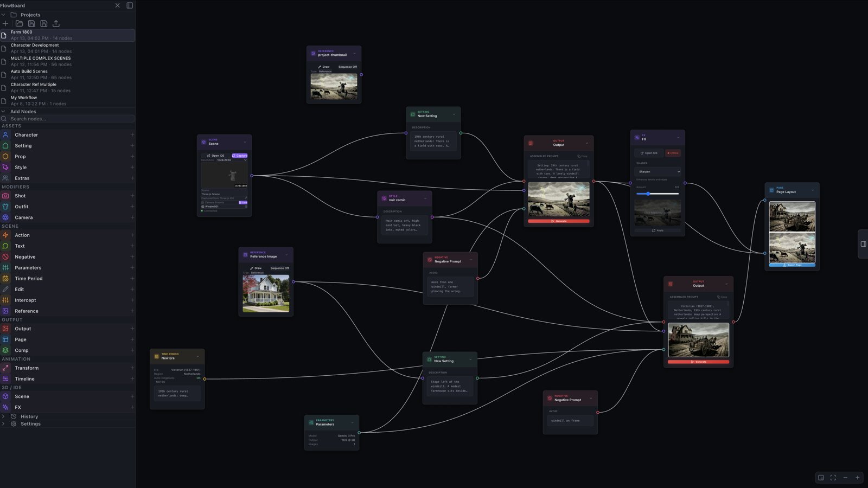Open the Resolution 1024×1024 dropdown on Scene node
This screenshot has width=868, height=488.
click(x=232, y=160)
